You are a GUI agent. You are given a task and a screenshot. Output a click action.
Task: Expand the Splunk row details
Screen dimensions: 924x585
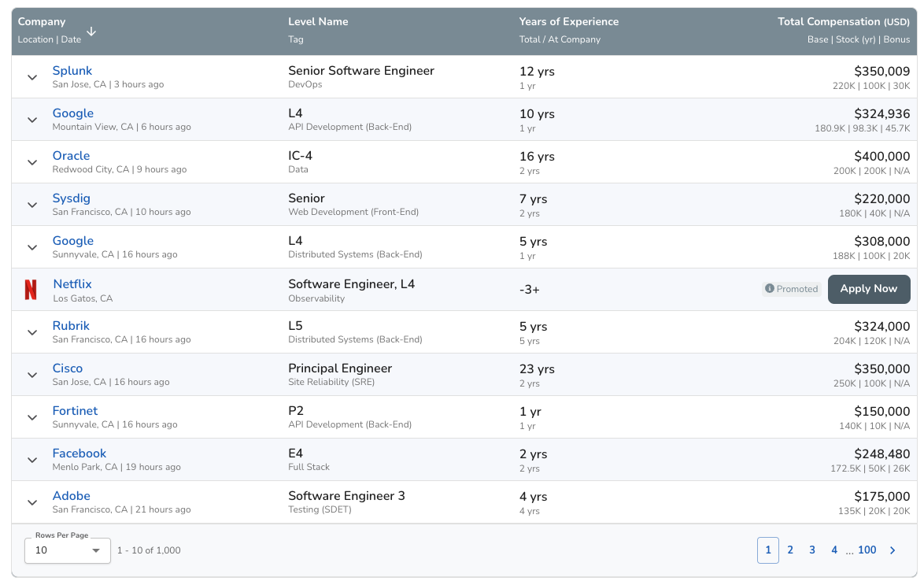(32, 77)
